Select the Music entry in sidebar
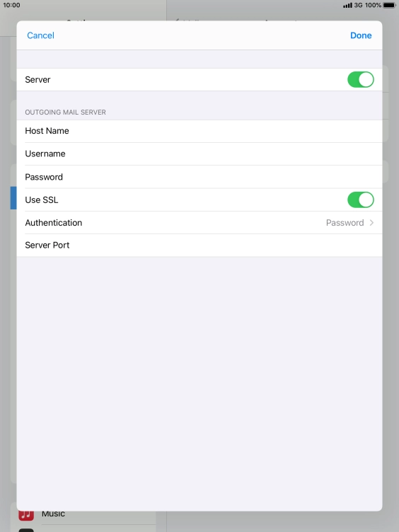 coord(53,514)
